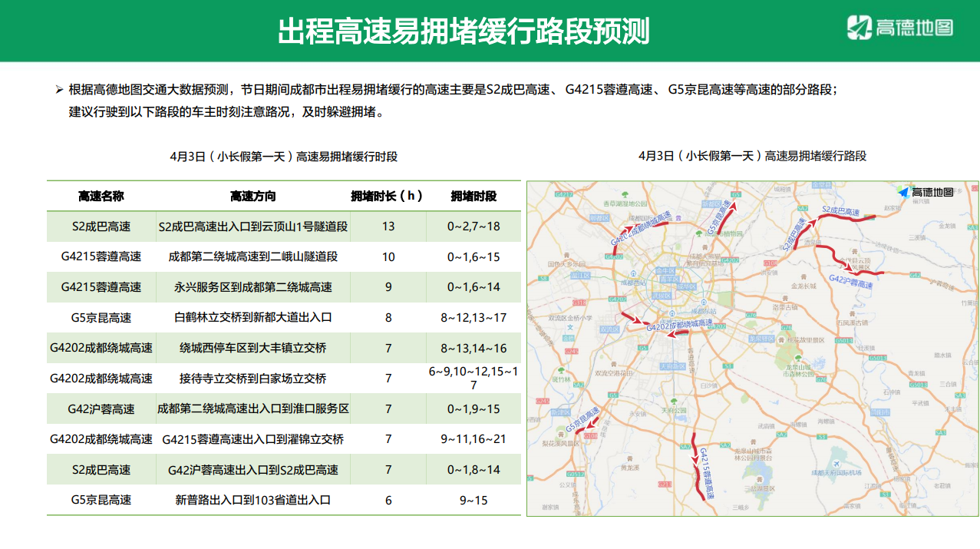Image resolution: width=980 pixels, height=549 pixels.
Task: Click the 成都第二绕城高速到二峨山隧道段 cell
Action: pos(253,256)
